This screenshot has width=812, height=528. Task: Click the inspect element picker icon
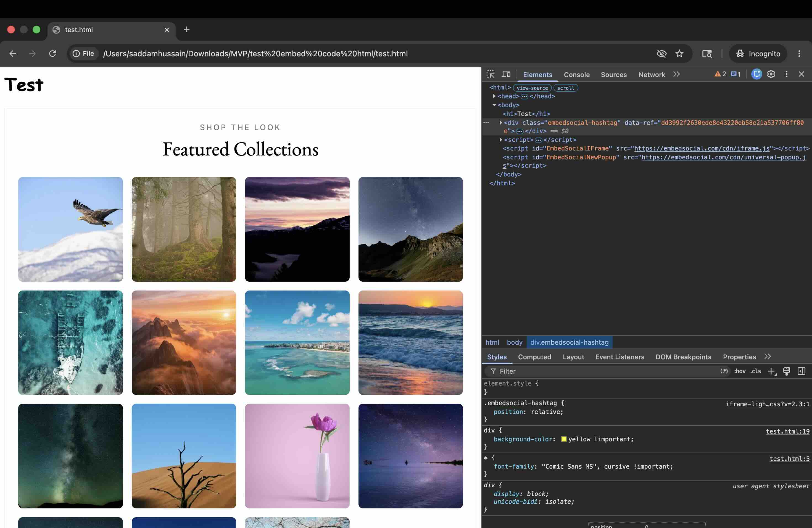coord(491,74)
